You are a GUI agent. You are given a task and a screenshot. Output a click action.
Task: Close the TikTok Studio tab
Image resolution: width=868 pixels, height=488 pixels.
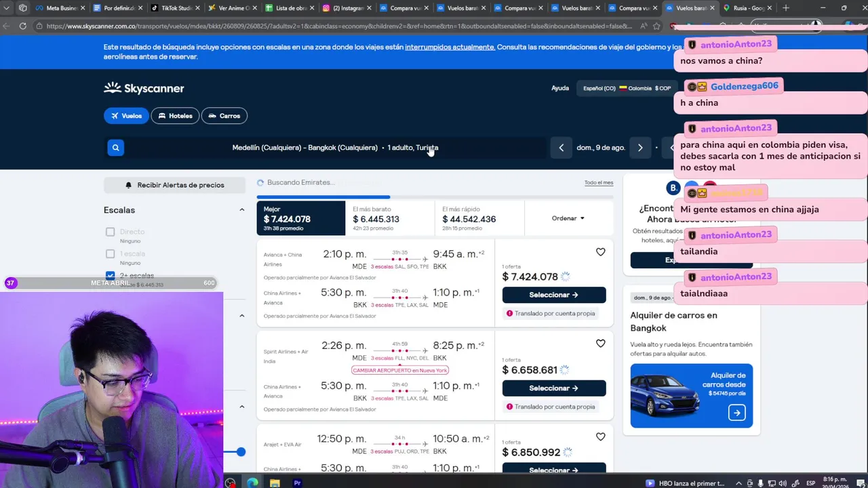pyautogui.click(x=198, y=8)
